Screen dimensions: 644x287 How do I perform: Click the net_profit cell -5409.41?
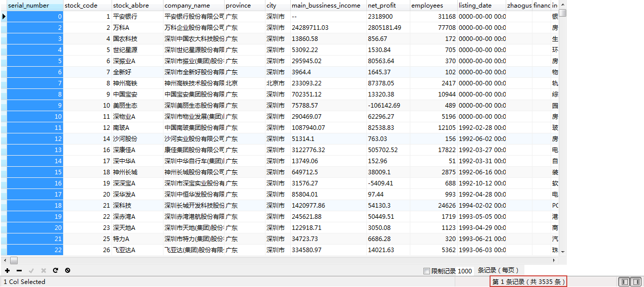coord(388,183)
